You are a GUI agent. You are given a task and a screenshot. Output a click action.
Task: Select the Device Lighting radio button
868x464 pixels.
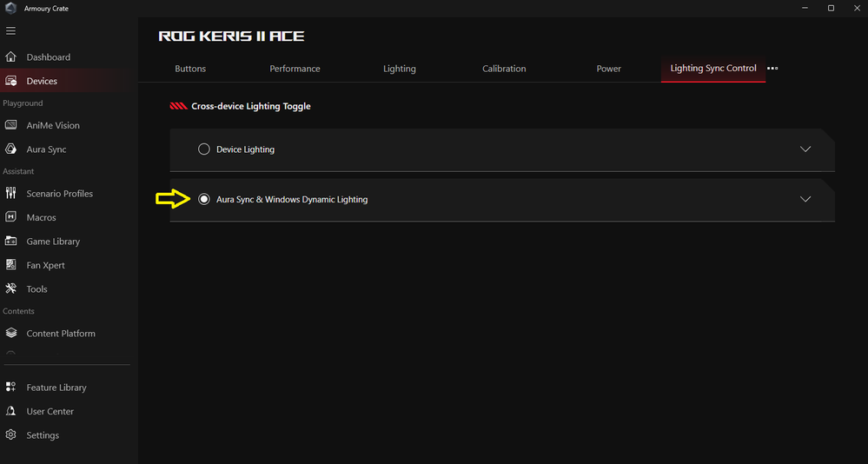203,149
